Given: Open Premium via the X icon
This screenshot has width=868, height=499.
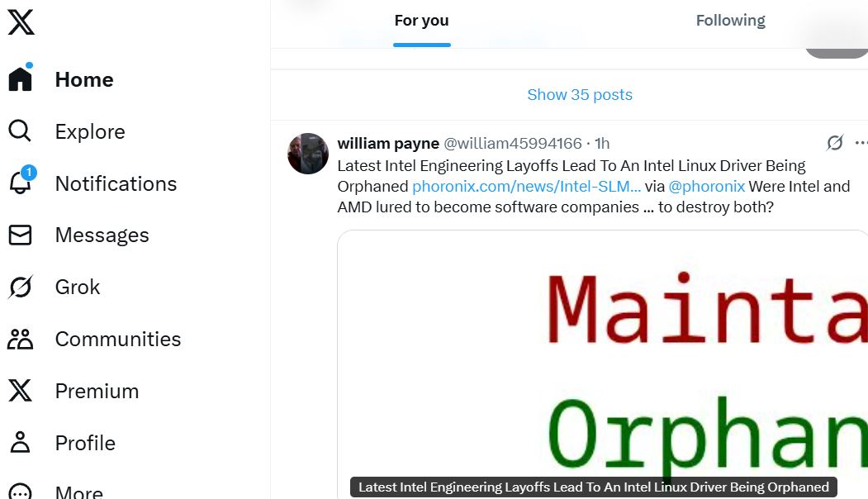Looking at the screenshot, I should pos(21,391).
